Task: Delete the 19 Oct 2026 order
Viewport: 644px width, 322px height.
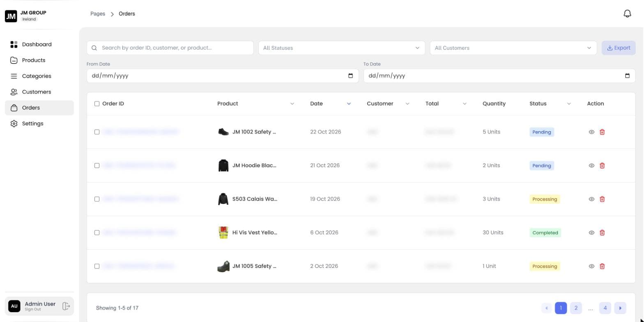Action: pyautogui.click(x=602, y=199)
